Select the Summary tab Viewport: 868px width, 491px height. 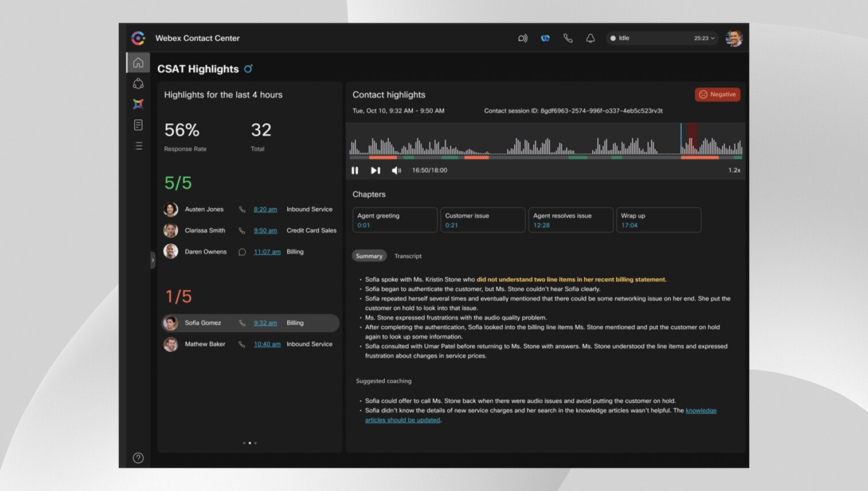[369, 256]
